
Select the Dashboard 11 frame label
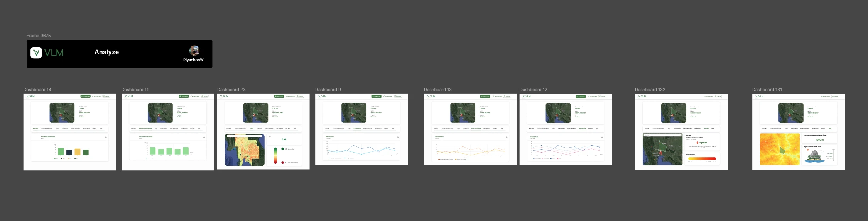click(x=135, y=90)
